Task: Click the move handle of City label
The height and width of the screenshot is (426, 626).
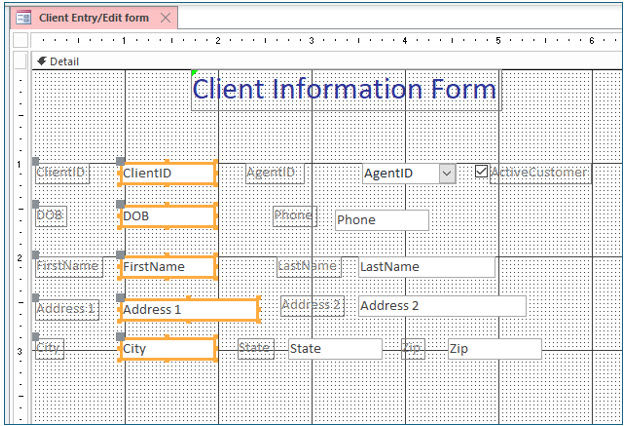Action: pyautogui.click(x=36, y=337)
